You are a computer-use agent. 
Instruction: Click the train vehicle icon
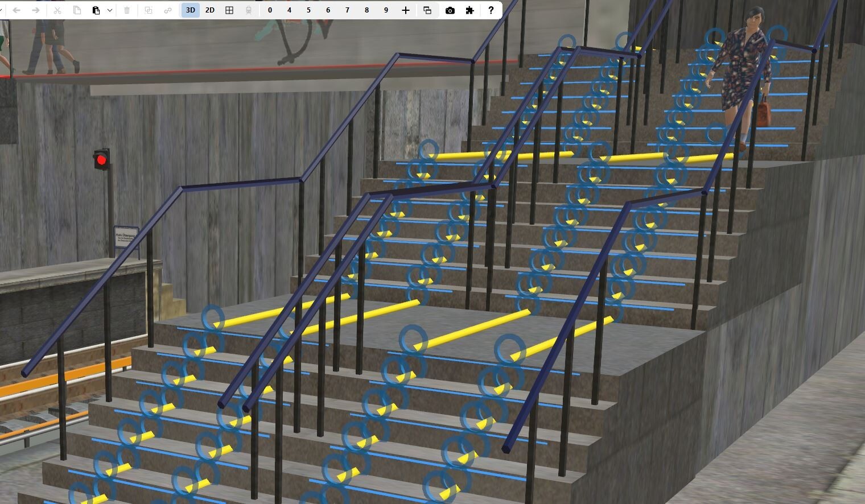tap(249, 10)
